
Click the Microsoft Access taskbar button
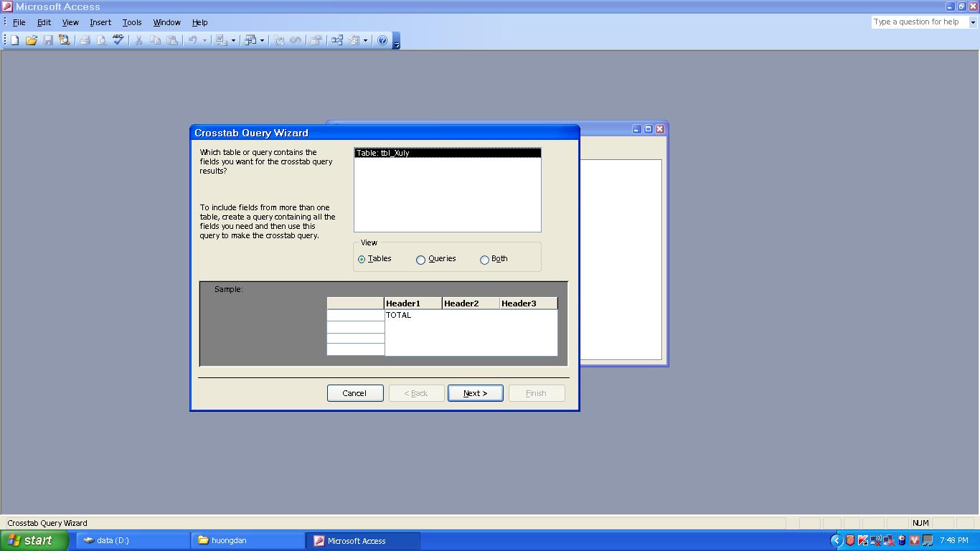[363, 540]
